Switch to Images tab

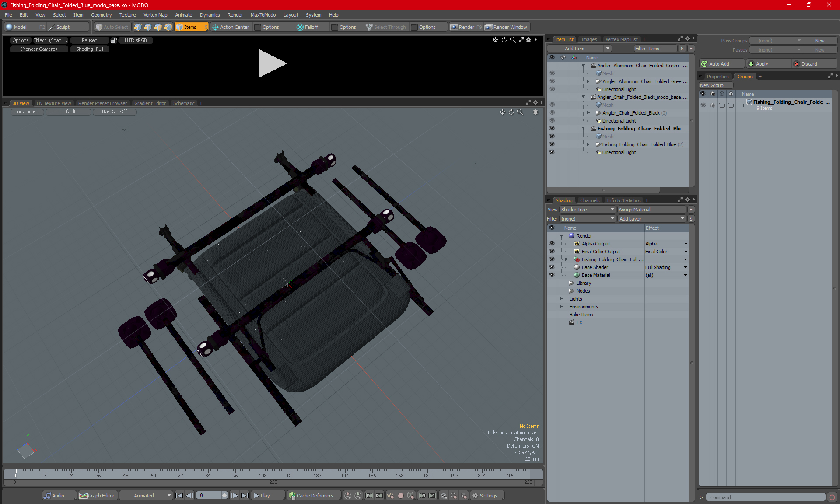pyautogui.click(x=589, y=39)
